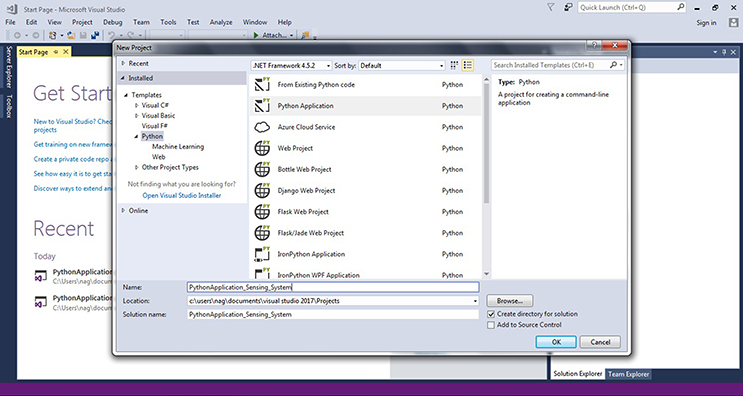The image size is (743, 396).
Task: Switch to the Team Explorer tab
Action: pyautogui.click(x=629, y=374)
